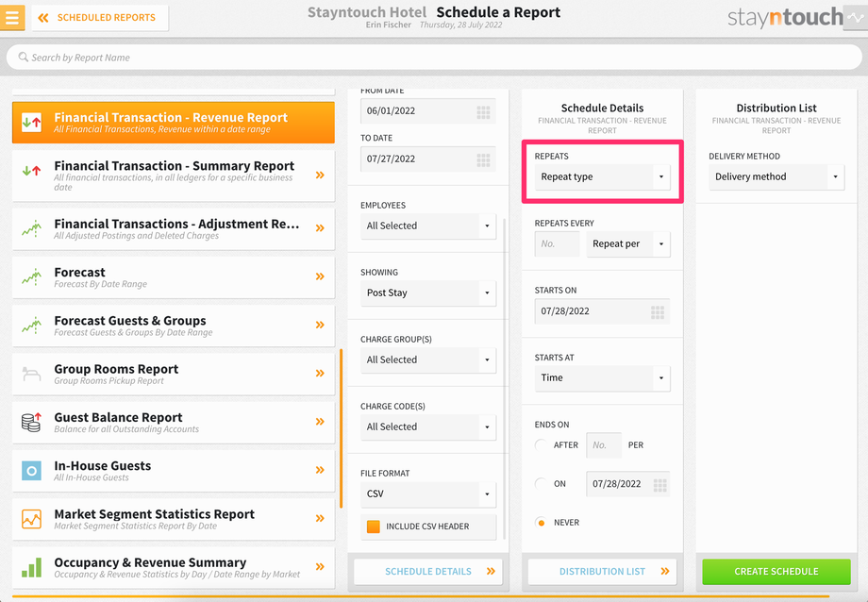Screen dimensions: 868x602
Task: Edit the Starts On date field
Action: tap(602, 311)
